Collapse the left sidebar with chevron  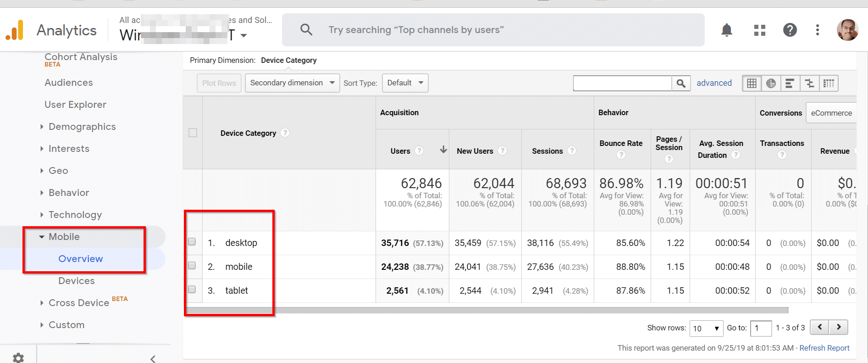pyautogui.click(x=153, y=358)
